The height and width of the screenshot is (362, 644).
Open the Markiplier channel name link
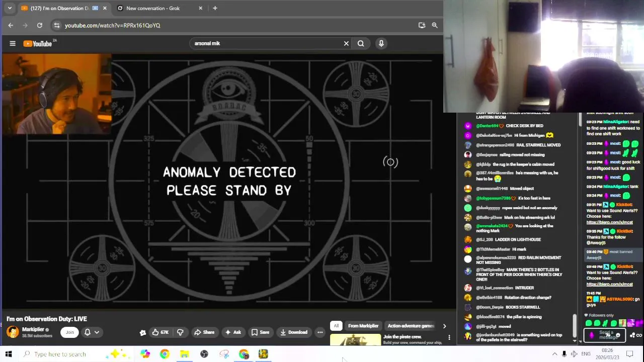(33, 330)
